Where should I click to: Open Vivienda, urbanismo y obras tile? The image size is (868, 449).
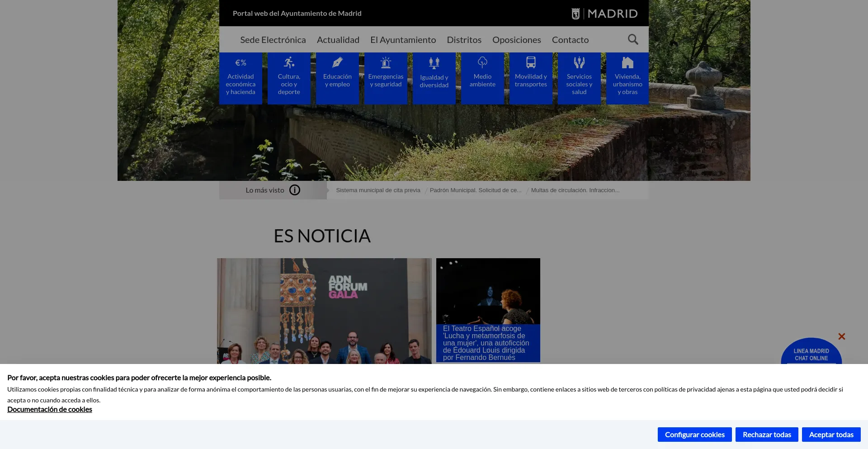pyautogui.click(x=627, y=78)
